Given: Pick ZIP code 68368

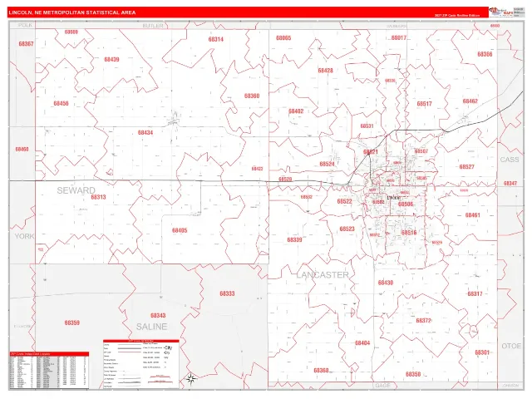Looking at the screenshot, I should pyautogui.click(x=321, y=371).
